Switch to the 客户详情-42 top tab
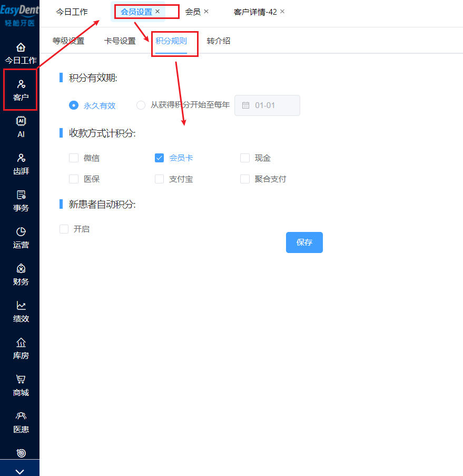The image size is (463, 476). [255, 12]
